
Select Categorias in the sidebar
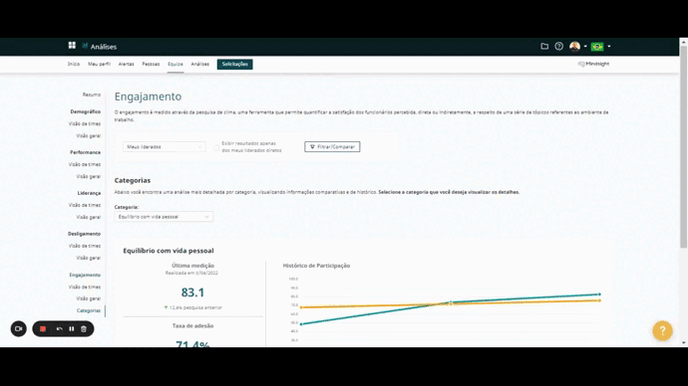pos(89,311)
